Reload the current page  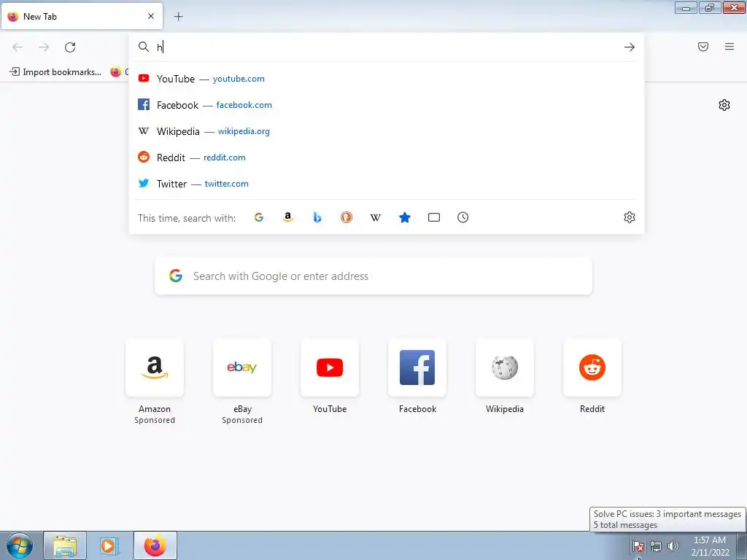(70, 47)
